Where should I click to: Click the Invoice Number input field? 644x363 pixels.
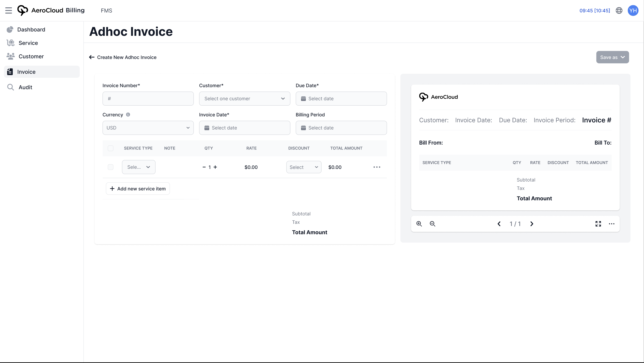[148, 98]
